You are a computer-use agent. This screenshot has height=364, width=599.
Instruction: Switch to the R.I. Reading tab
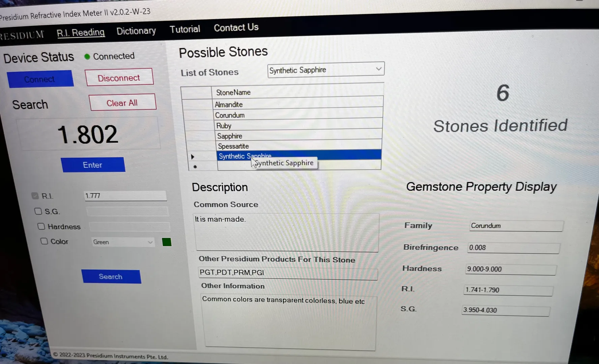click(x=81, y=33)
